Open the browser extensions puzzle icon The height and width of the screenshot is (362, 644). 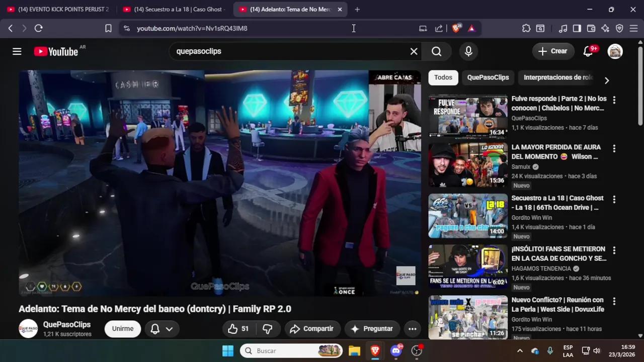tap(526, 28)
